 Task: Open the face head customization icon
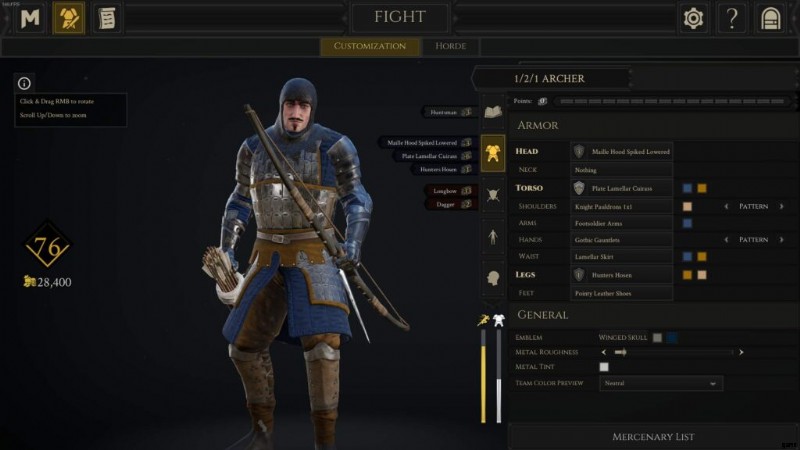click(x=493, y=279)
